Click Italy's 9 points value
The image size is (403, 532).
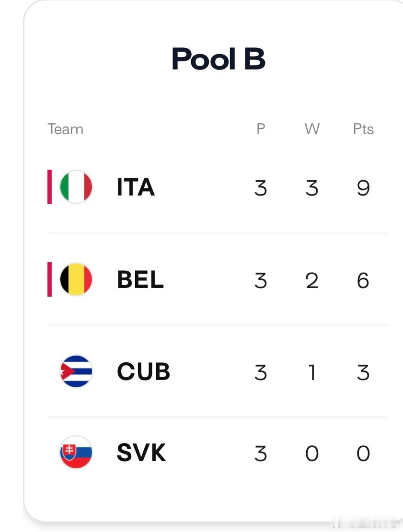point(363,188)
